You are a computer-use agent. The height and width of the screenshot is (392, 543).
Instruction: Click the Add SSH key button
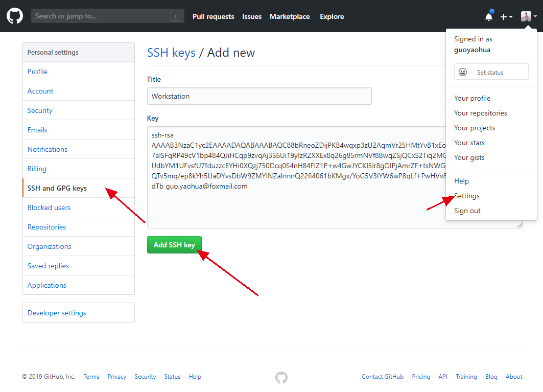pyautogui.click(x=174, y=245)
